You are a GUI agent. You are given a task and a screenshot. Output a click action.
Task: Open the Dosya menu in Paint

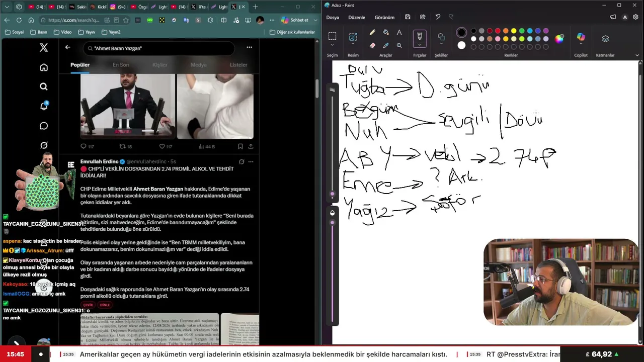coord(333,17)
